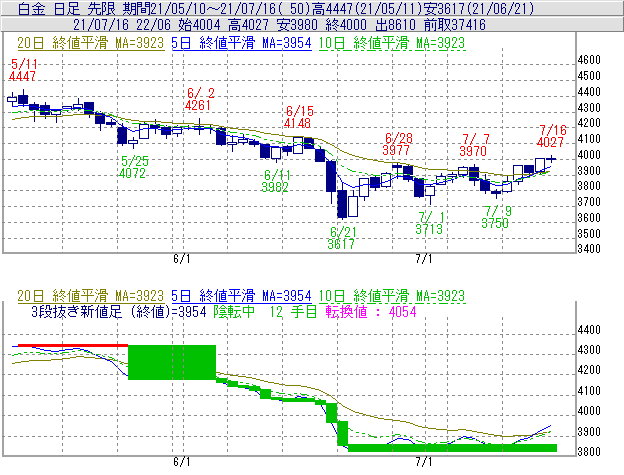
Task: Click the 5/11 4447 high label
Action: 23,70
